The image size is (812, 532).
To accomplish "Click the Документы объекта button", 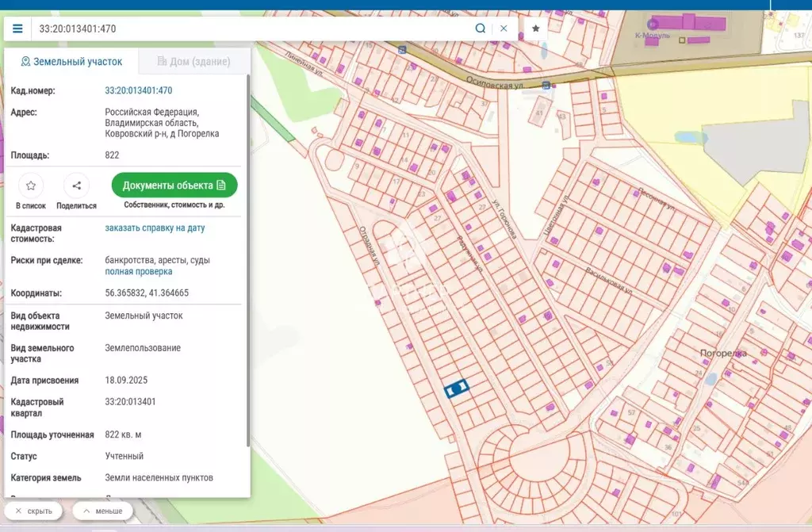I will tap(174, 186).
